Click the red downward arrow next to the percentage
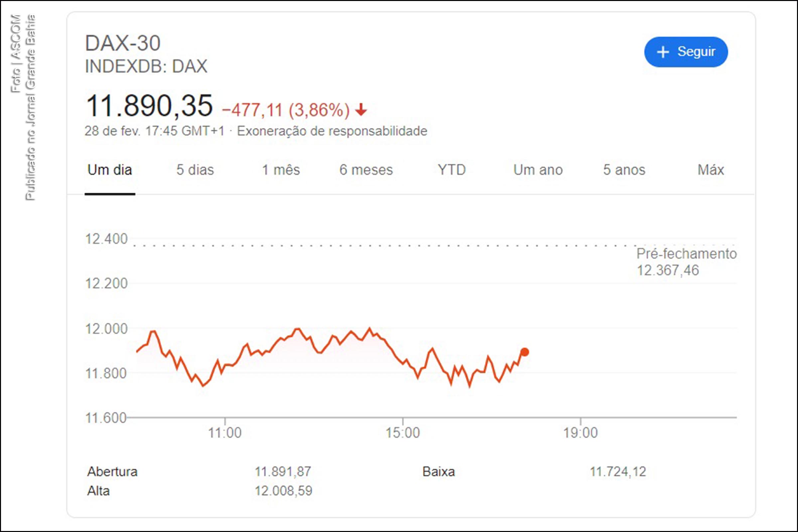This screenshot has height=532, width=798. 361,110
